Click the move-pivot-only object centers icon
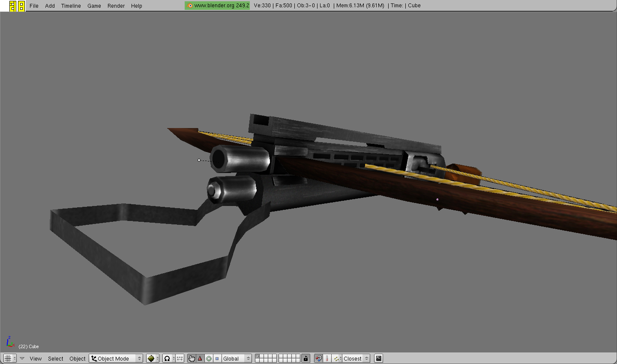 [x=180, y=358]
